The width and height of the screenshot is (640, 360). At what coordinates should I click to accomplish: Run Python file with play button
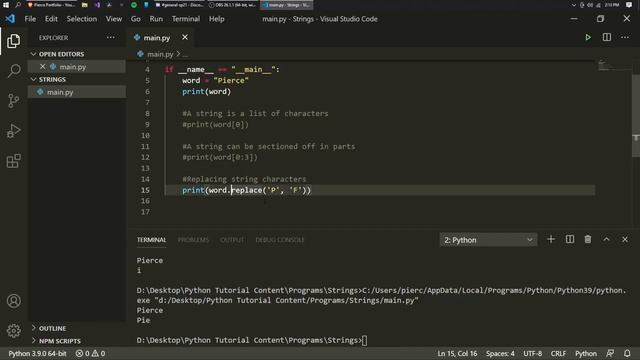coord(588,38)
